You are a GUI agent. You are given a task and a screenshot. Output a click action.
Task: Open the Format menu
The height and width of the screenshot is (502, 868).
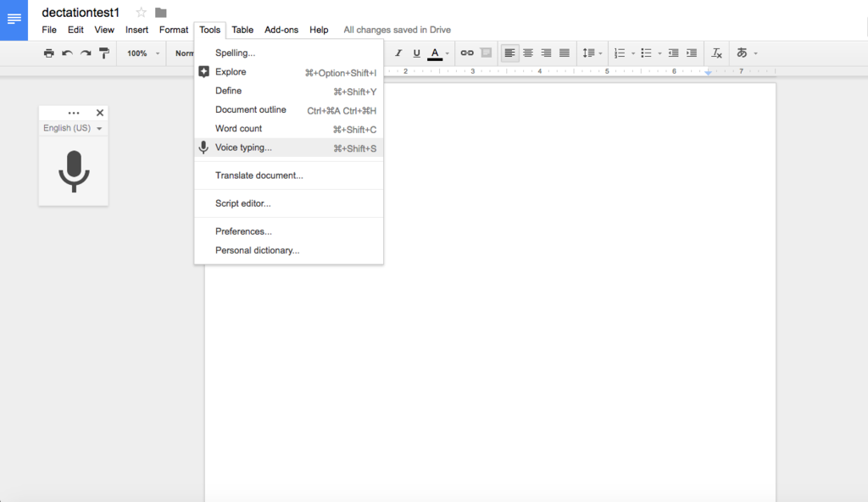point(174,30)
